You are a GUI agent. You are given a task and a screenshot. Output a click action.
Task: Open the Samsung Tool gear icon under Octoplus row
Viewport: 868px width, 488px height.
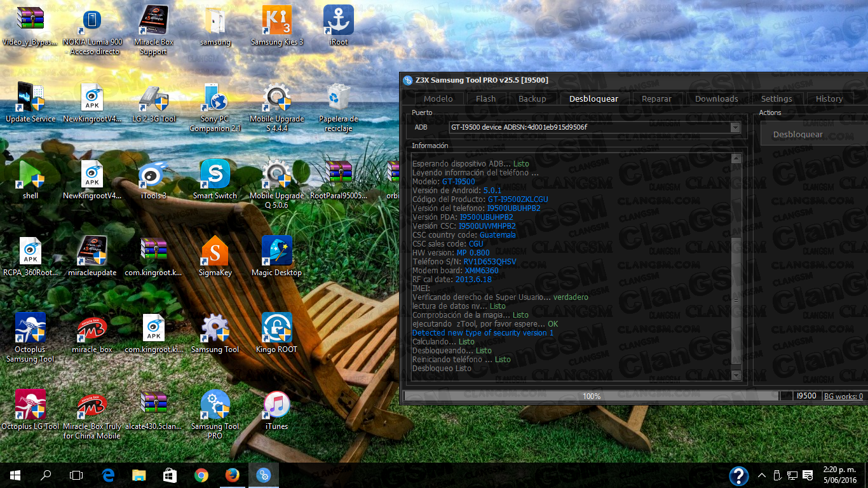pyautogui.click(x=215, y=328)
